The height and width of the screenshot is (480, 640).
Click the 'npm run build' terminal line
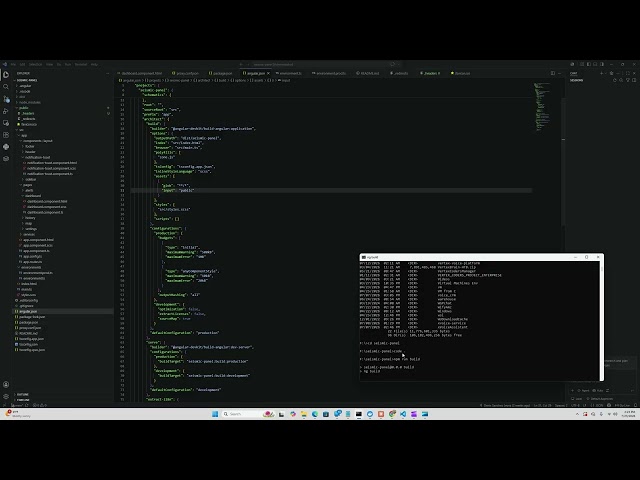coord(390,359)
